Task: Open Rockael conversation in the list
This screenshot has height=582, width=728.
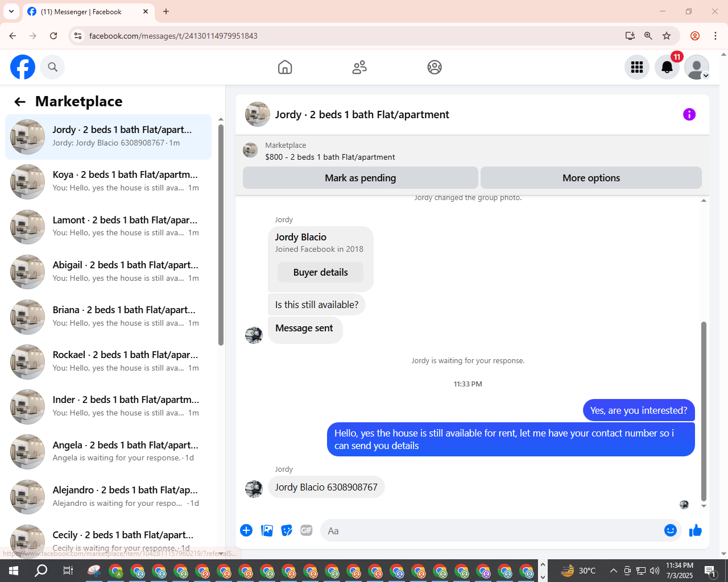Action: tap(108, 361)
